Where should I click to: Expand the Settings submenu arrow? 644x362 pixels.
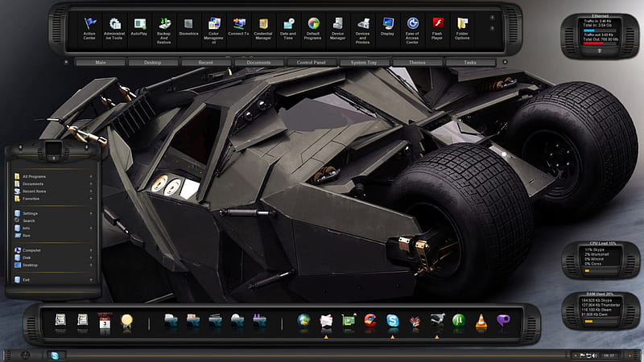click(91, 213)
